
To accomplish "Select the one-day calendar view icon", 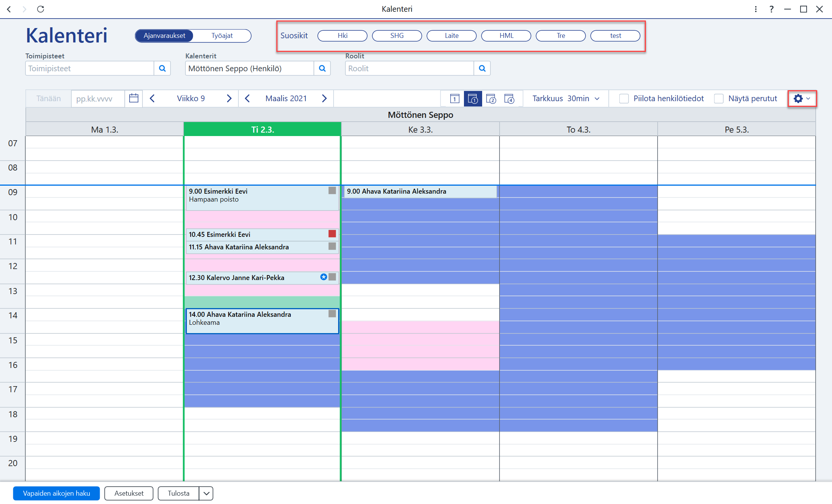I will coord(454,99).
